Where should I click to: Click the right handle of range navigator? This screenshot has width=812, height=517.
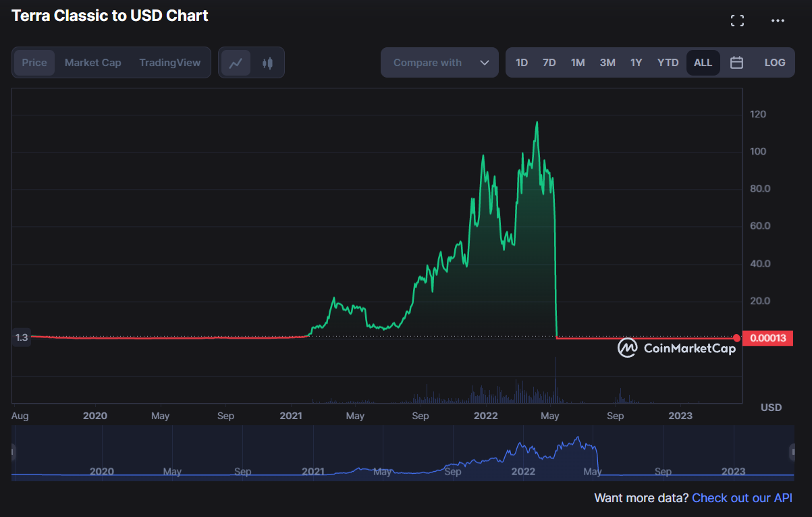pos(792,452)
